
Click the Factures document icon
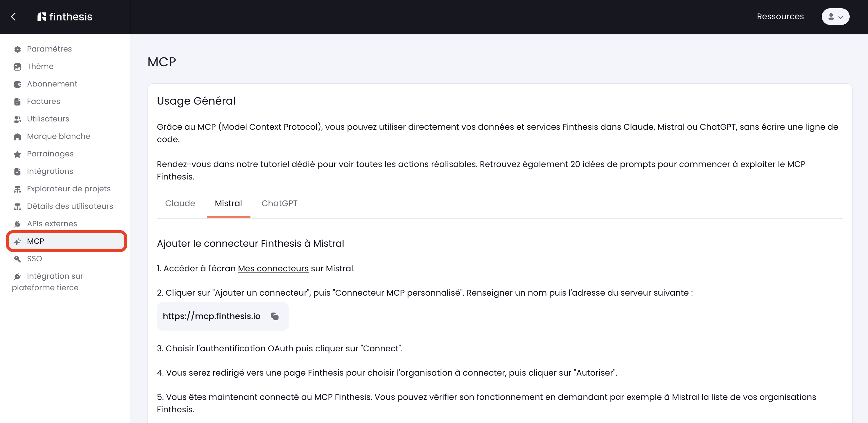pyautogui.click(x=17, y=102)
